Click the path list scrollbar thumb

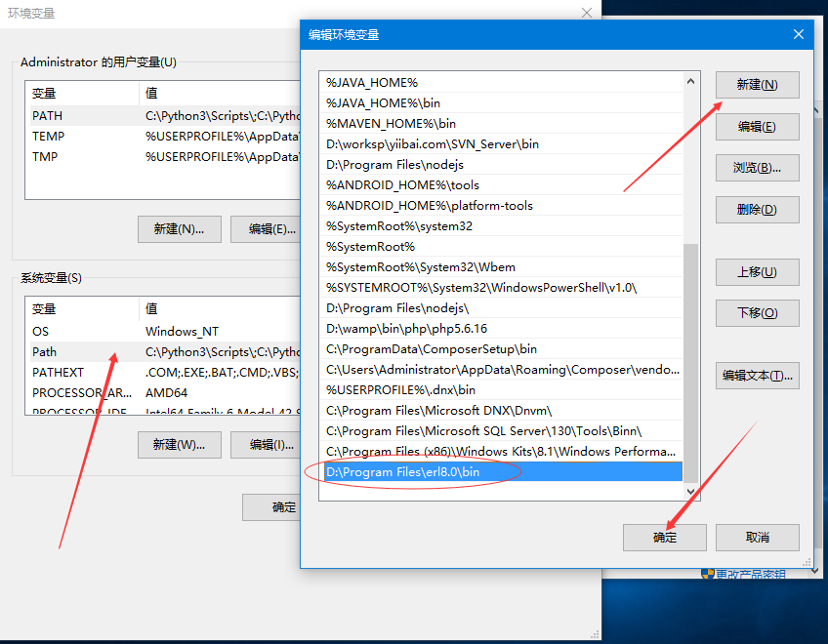click(x=690, y=363)
